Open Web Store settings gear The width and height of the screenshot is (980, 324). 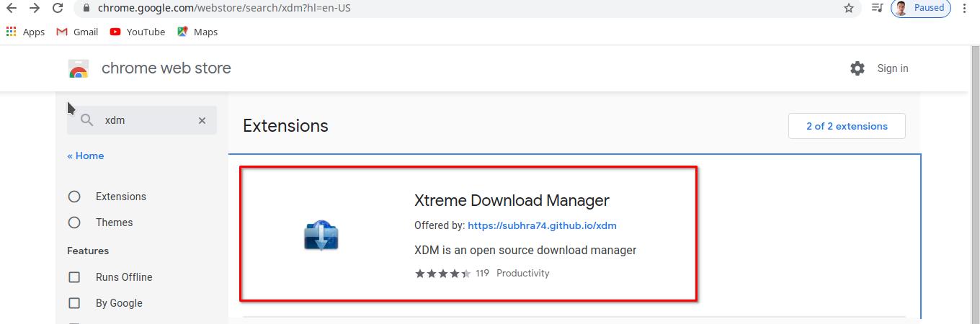pos(857,68)
